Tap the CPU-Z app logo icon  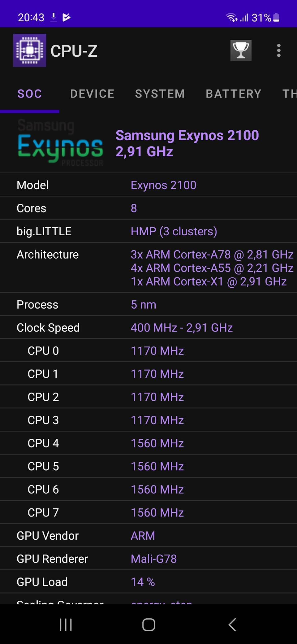coord(30,50)
